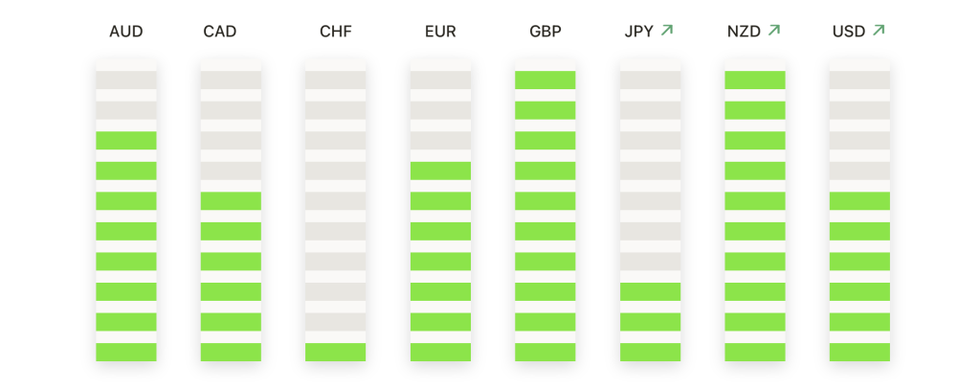
Task: Click the highest green segment in JPY meter
Action: (x=650, y=291)
